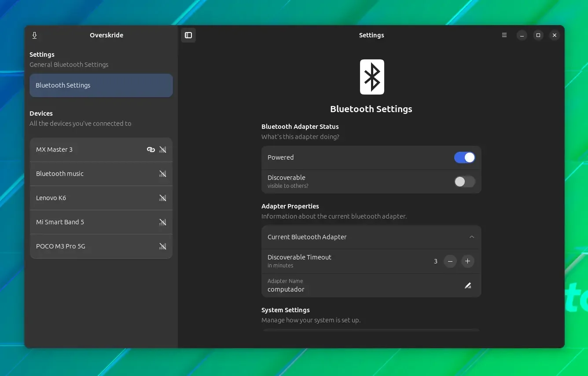Click signal strength icon for MX Master 3
The image size is (588, 376).
pos(163,150)
